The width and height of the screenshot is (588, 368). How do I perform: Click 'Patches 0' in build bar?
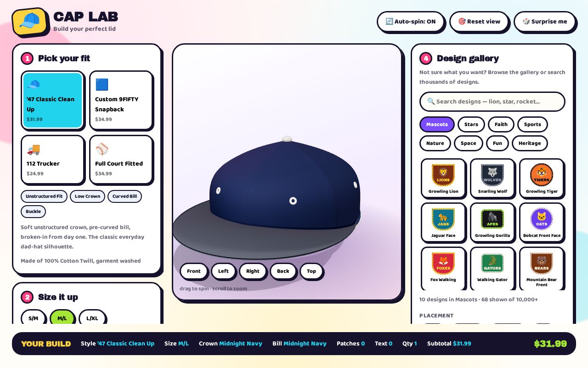351,344
